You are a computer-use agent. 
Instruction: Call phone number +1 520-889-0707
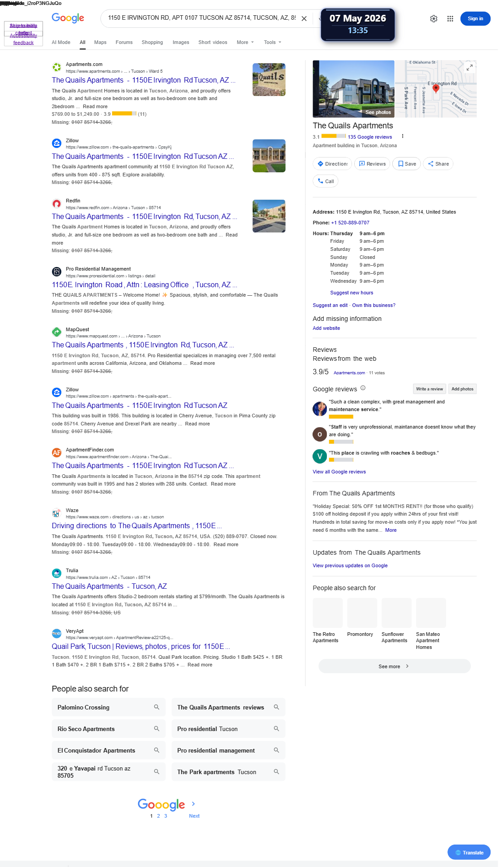tap(350, 223)
